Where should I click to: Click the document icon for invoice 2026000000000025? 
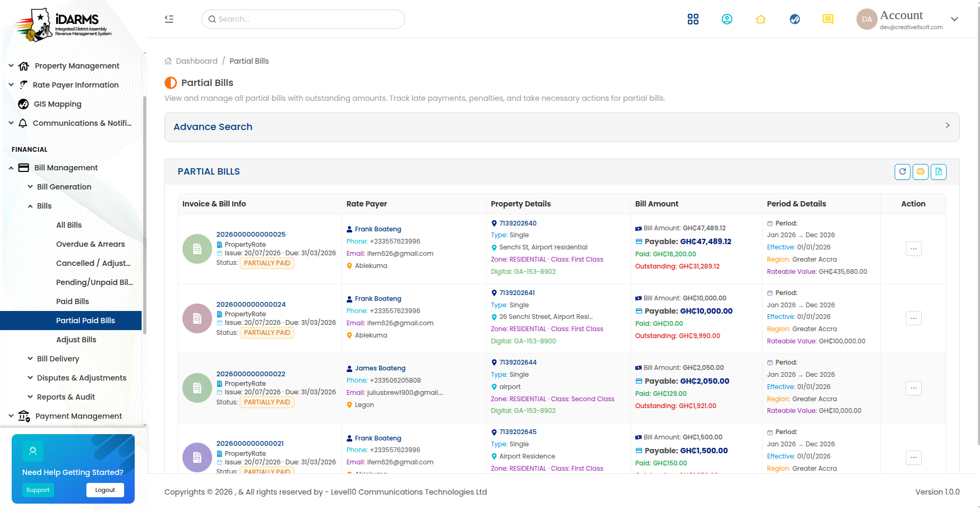[x=197, y=249]
